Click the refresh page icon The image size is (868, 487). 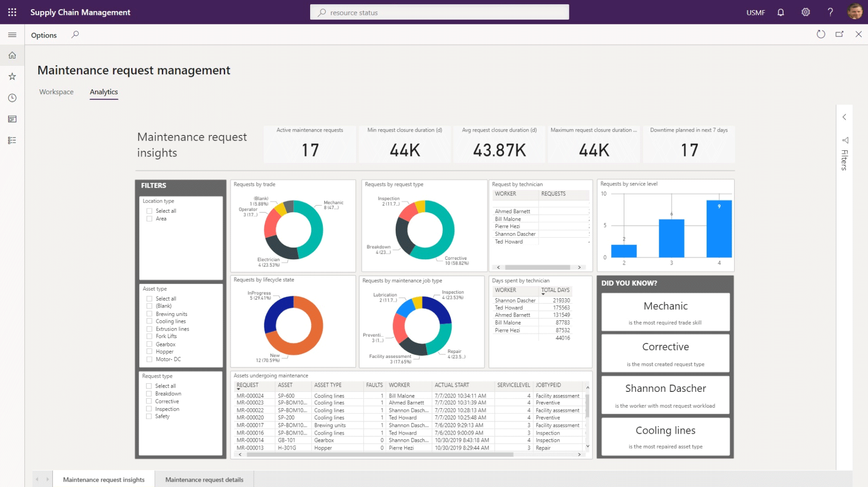tap(820, 34)
